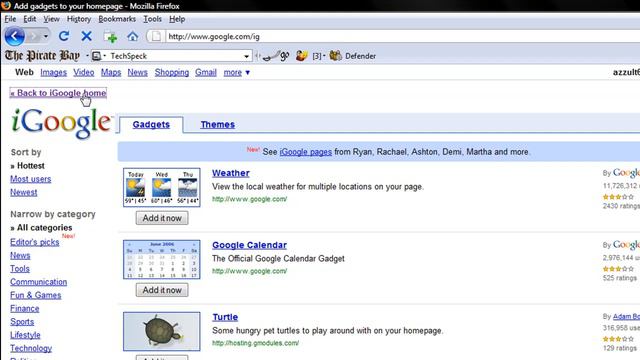Sort gadgets by Most users
Viewport: 640px width, 360px height.
click(x=31, y=179)
